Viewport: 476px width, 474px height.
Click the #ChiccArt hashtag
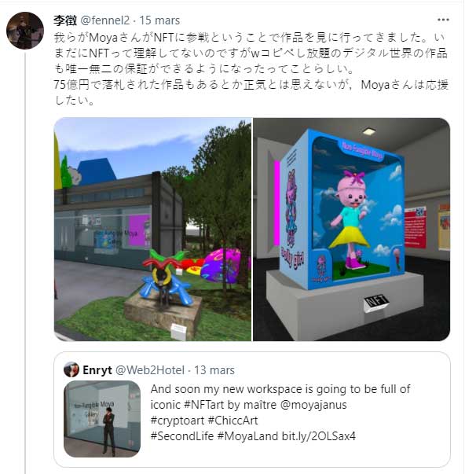tap(233, 421)
